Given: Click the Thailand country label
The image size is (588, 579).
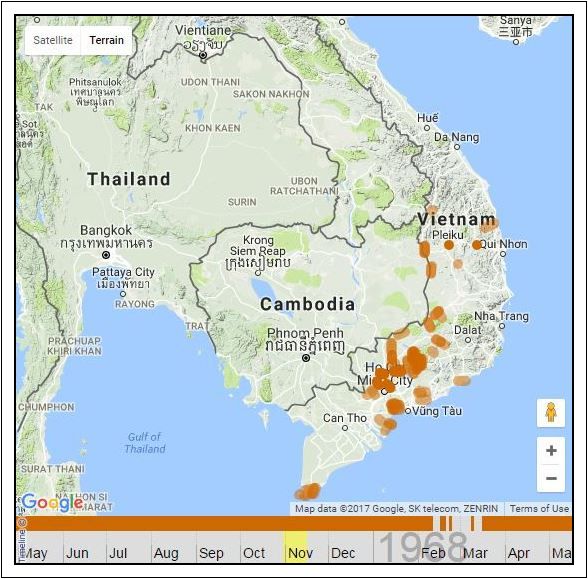Looking at the screenshot, I should click(x=129, y=179).
